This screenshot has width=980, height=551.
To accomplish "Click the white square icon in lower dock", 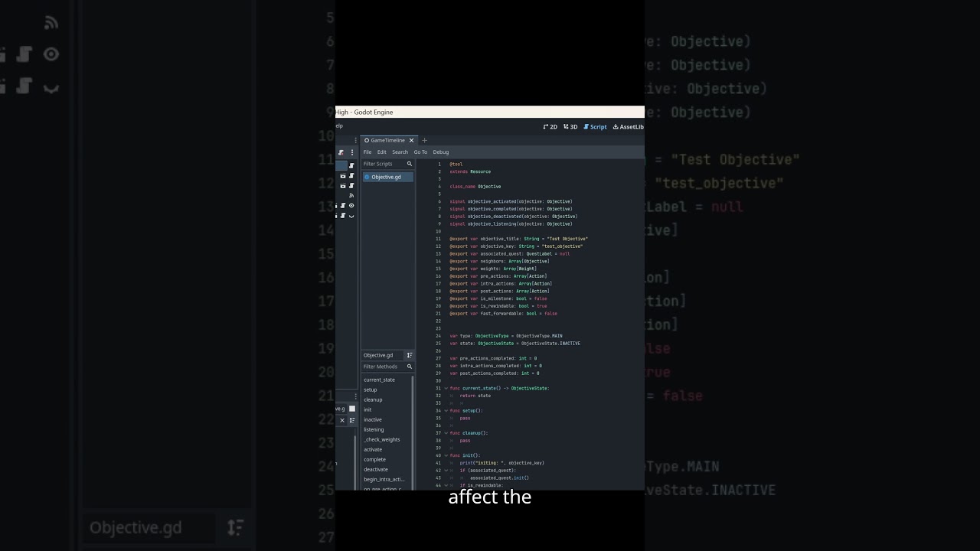I will pyautogui.click(x=352, y=409).
